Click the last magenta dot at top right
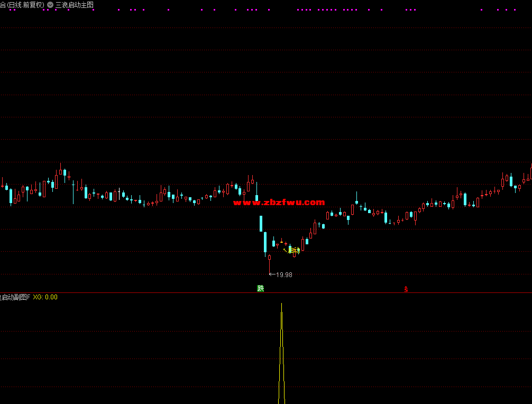 (x=515, y=10)
